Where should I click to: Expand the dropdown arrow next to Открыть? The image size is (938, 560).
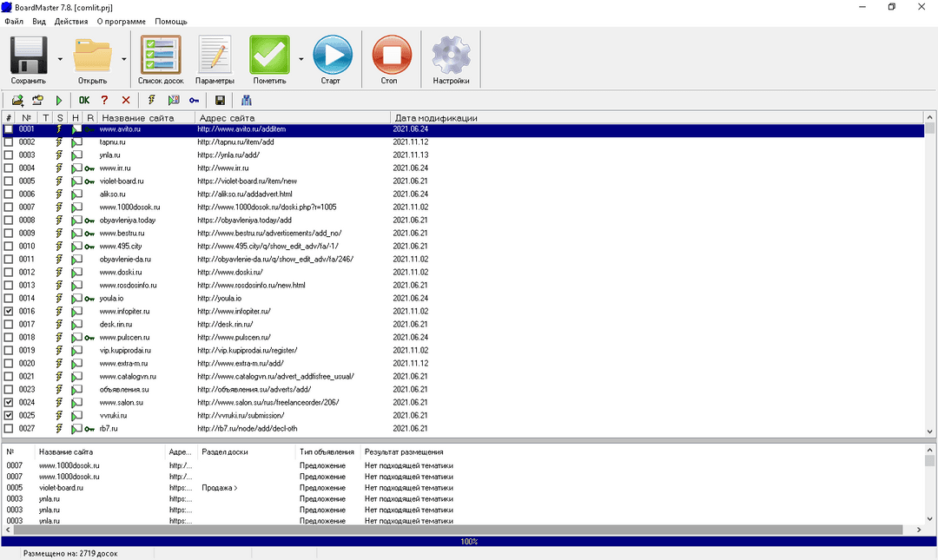124,59
